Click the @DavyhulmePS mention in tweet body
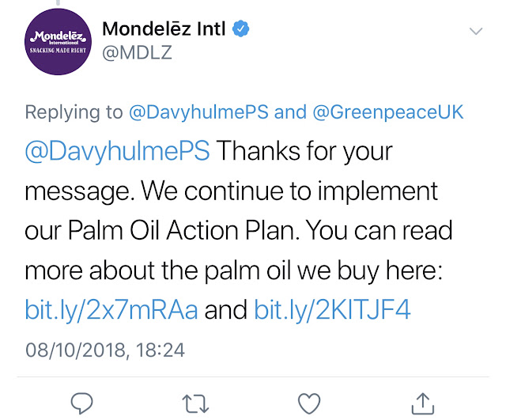 pyautogui.click(x=118, y=151)
